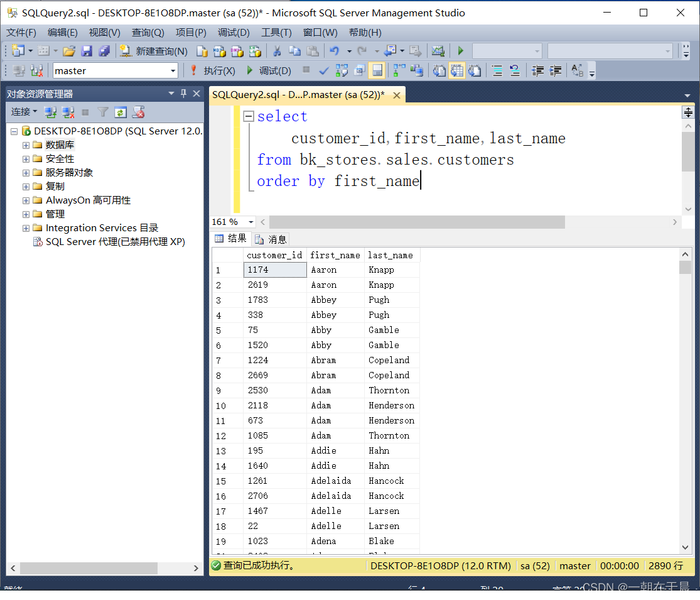Save the query with the floppy disk icon
The image size is (700, 600).
[87, 52]
